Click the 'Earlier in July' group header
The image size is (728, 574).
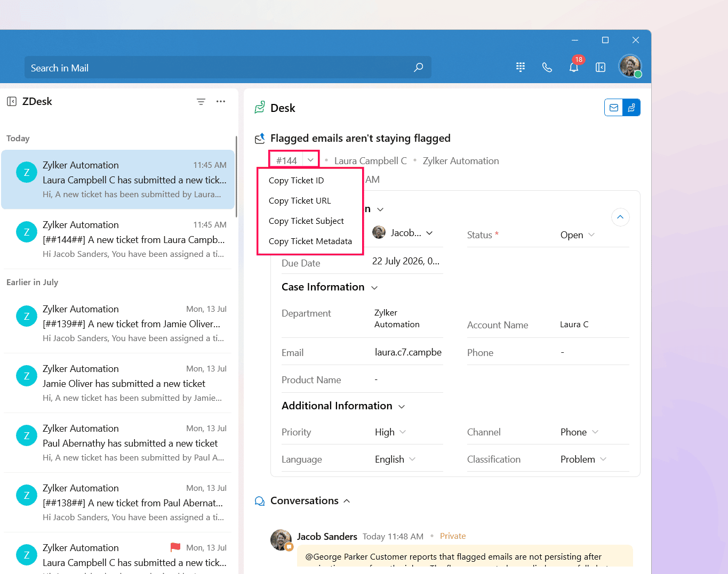point(33,282)
